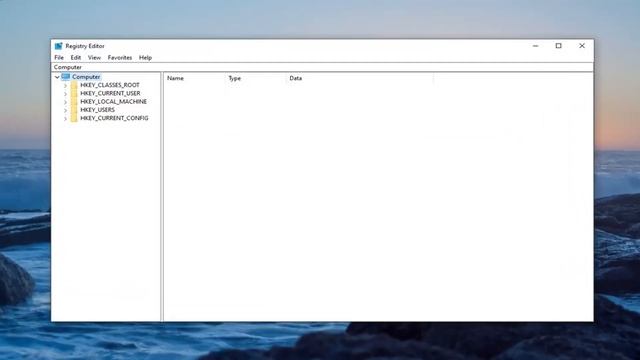
Task: Click the Name column header
Action: 194,78
